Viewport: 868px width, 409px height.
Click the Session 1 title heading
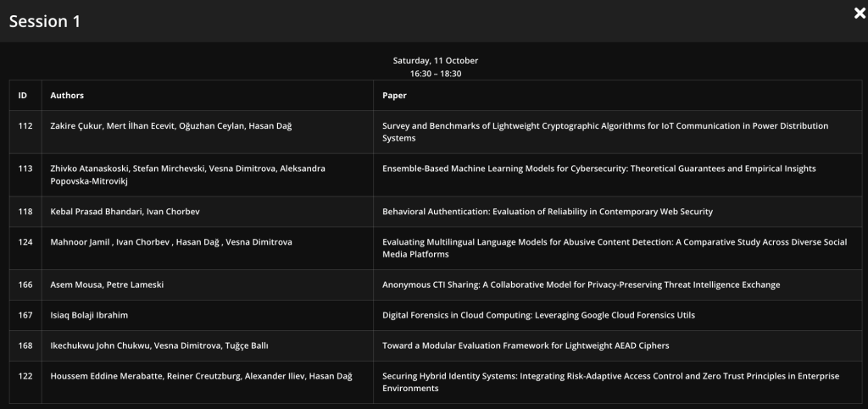point(45,22)
